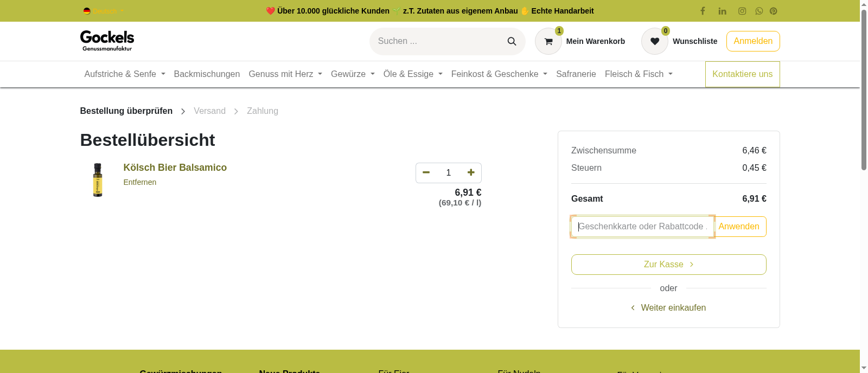Open the Kölsch Bier Balsamico product link

tap(175, 168)
